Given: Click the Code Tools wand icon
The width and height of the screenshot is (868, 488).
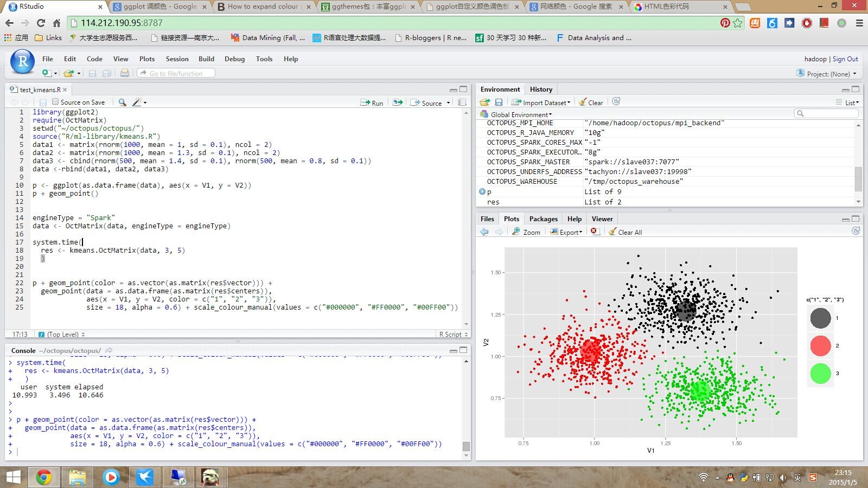Looking at the screenshot, I should click(x=137, y=102).
